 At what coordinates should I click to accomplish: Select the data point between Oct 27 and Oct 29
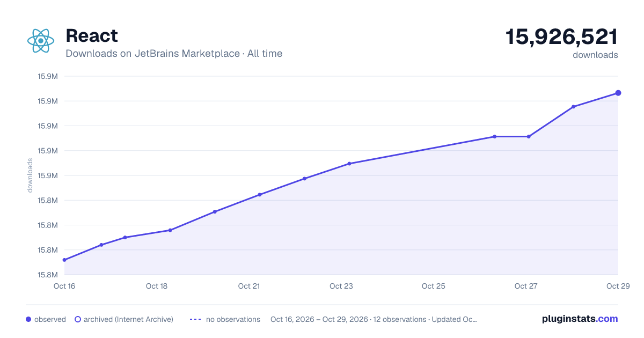pyautogui.click(x=574, y=107)
